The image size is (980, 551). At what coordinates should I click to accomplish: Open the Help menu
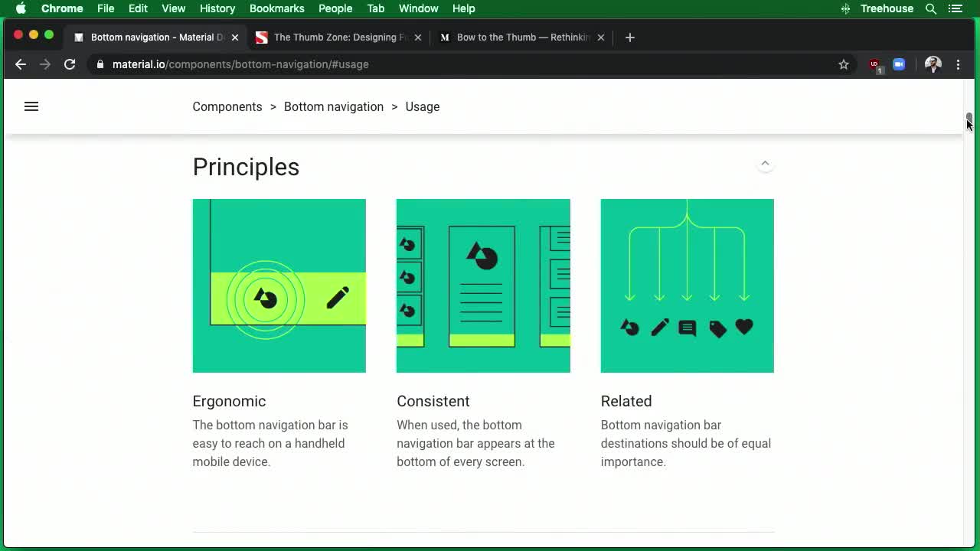(463, 8)
